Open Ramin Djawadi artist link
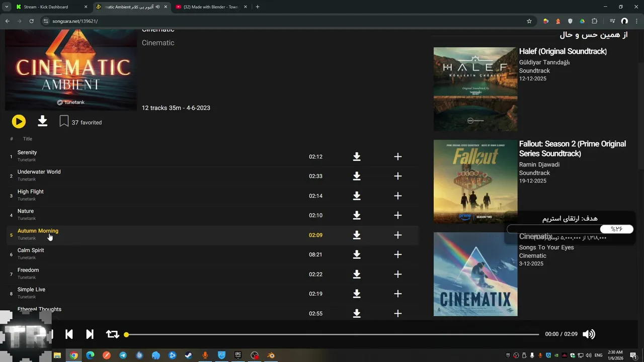This screenshot has width=644, height=362. coord(539,164)
